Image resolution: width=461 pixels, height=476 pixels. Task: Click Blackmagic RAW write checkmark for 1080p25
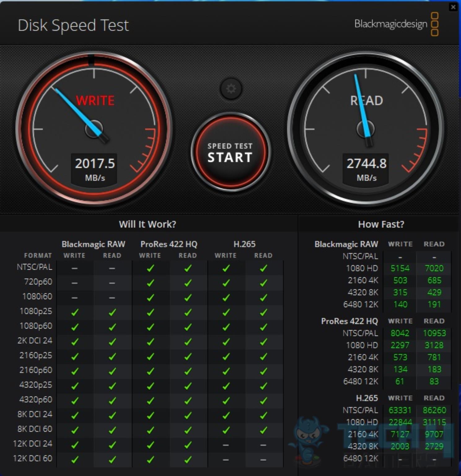tap(75, 312)
